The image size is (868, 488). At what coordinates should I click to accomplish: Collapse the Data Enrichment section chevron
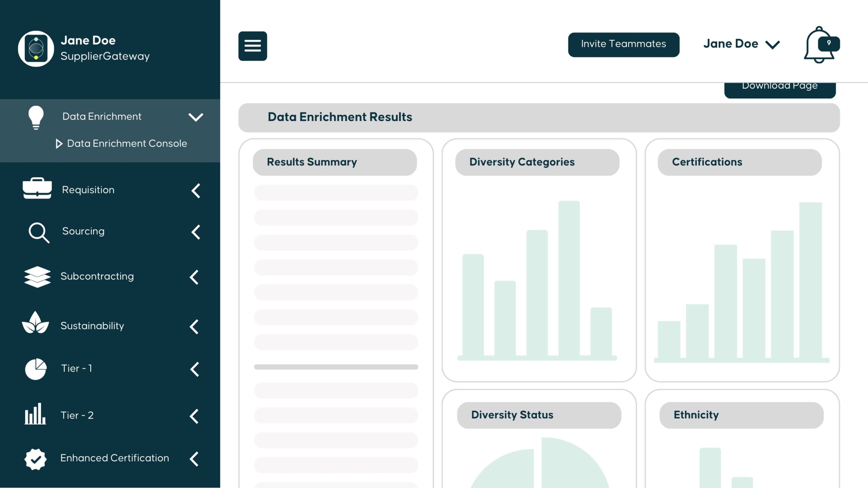pyautogui.click(x=196, y=117)
